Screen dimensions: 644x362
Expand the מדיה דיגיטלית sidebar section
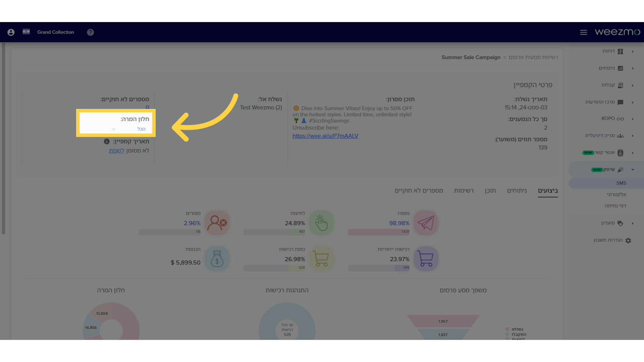[x=633, y=136]
